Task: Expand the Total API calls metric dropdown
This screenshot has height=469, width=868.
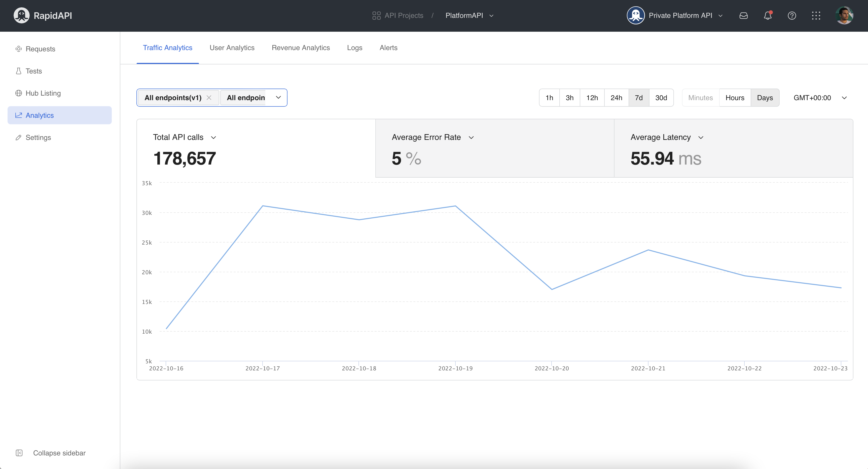Action: (x=213, y=137)
